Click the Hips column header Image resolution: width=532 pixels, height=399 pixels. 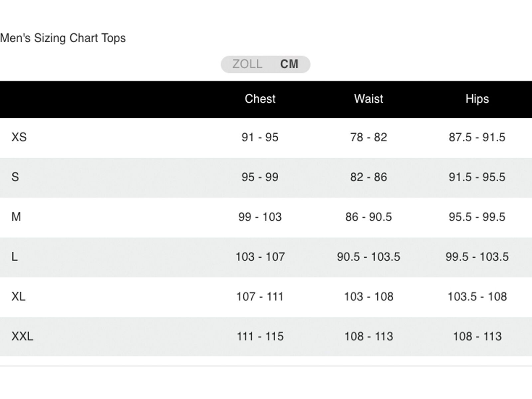477,99
